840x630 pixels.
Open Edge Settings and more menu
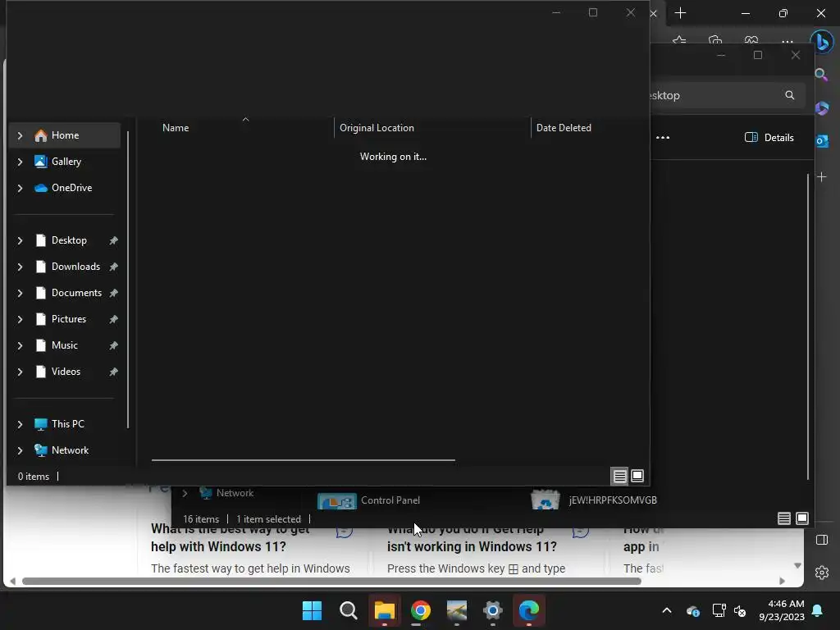pos(787,41)
